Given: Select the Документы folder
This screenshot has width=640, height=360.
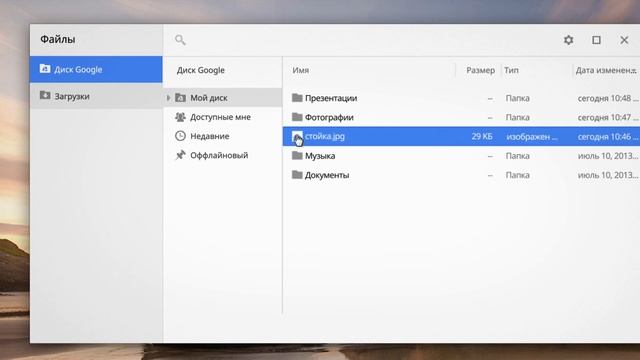Looking at the screenshot, I should tap(461, 175).
